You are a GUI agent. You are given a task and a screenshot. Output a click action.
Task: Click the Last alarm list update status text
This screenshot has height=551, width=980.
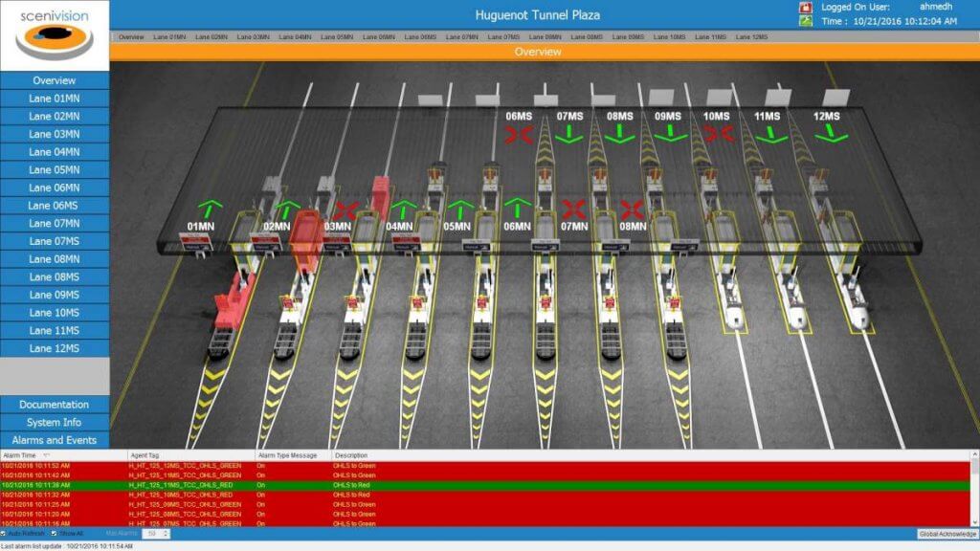pyautogui.click(x=67, y=546)
